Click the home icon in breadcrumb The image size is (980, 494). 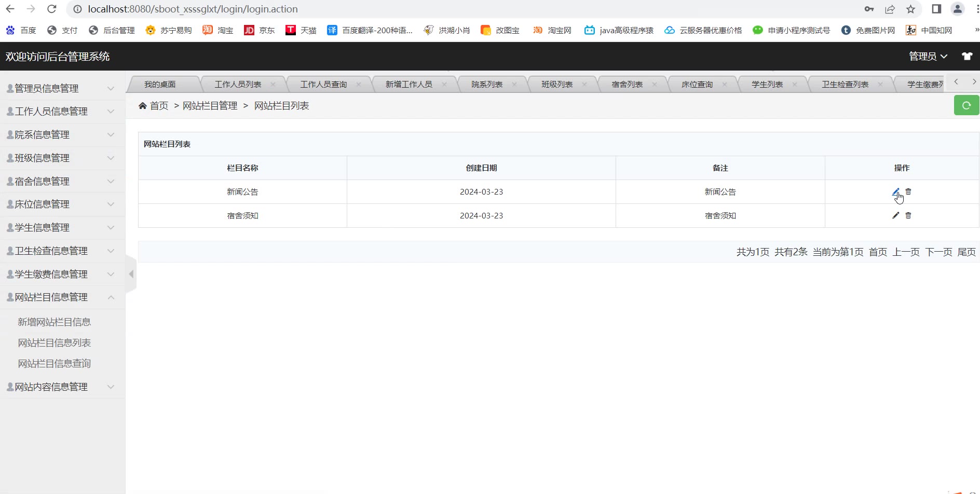coord(143,106)
